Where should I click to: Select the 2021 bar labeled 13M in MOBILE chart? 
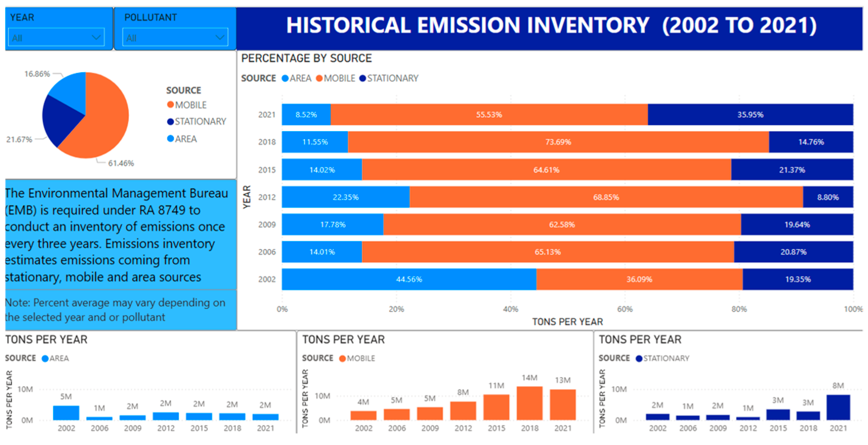[x=563, y=405]
